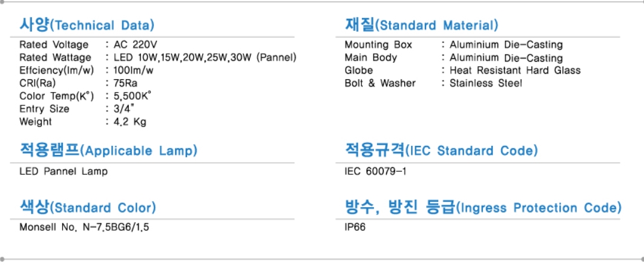Click the Ingress Protection Code heading
Viewport: 644px width, 267px height.
click(x=483, y=207)
